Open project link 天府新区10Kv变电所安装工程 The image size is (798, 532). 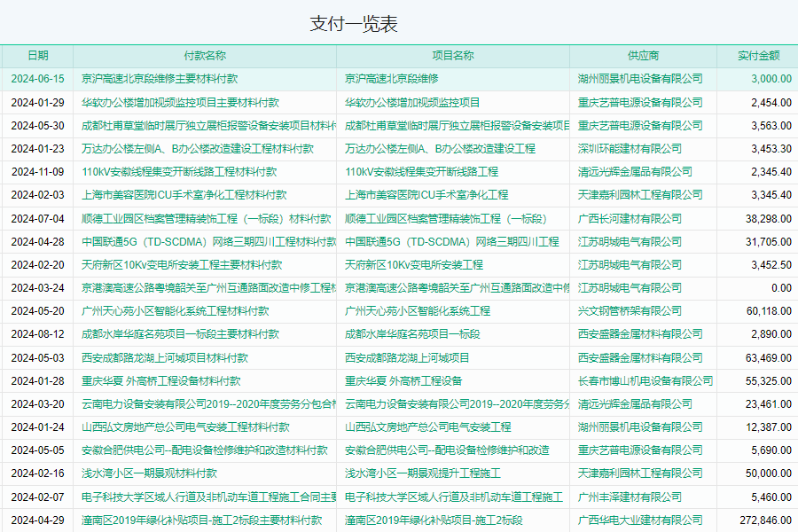pos(414,265)
